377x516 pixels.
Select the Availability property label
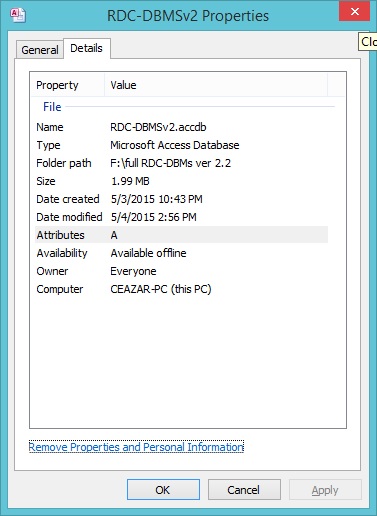pyautogui.click(x=62, y=253)
